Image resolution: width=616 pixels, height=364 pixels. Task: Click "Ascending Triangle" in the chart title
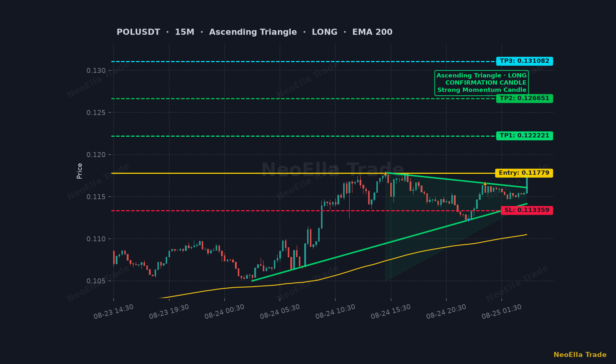click(x=253, y=32)
